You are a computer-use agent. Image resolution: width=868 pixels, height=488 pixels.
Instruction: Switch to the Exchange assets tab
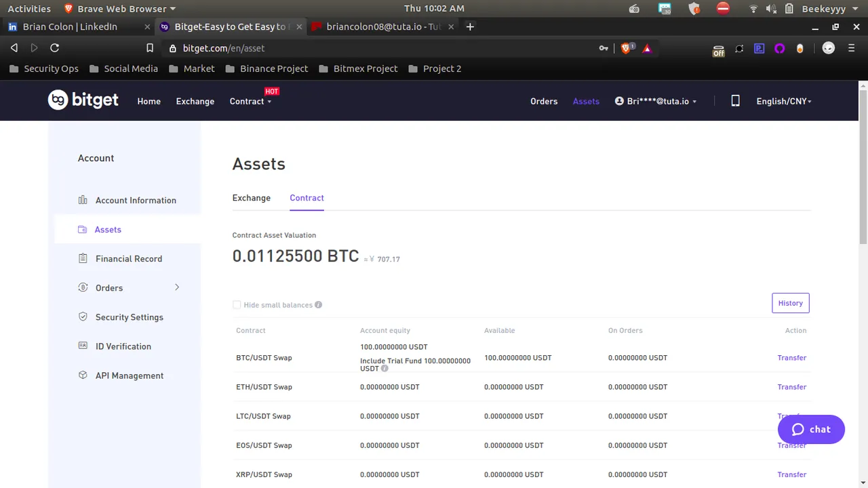[x=252, y=198]
